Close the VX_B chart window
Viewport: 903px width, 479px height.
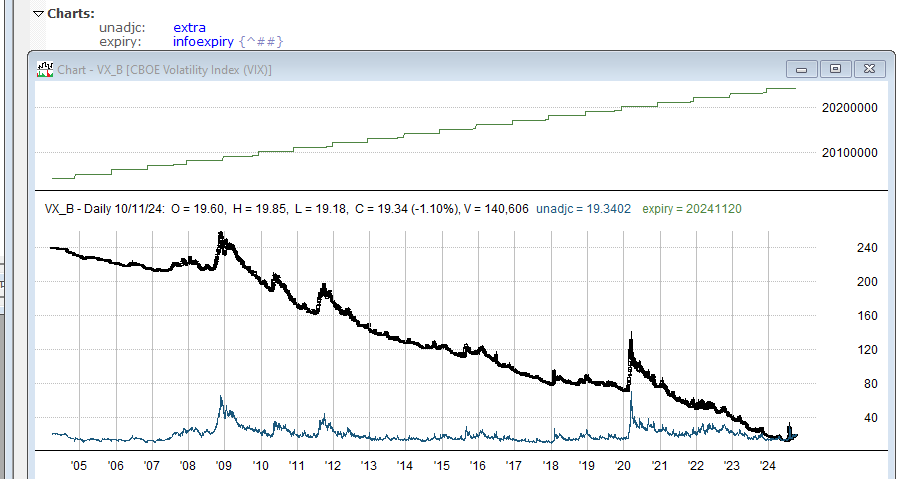coord(870,69)
